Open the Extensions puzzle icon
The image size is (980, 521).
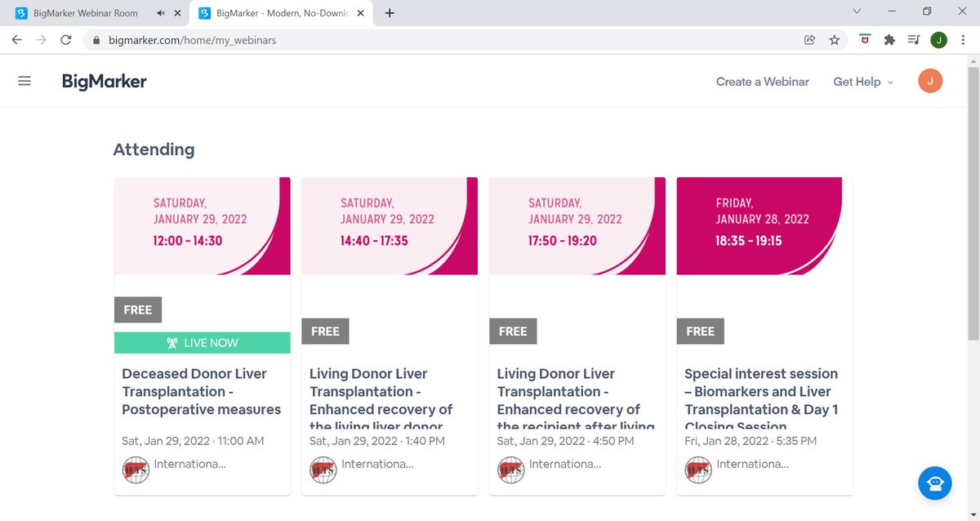click(889, 39)
